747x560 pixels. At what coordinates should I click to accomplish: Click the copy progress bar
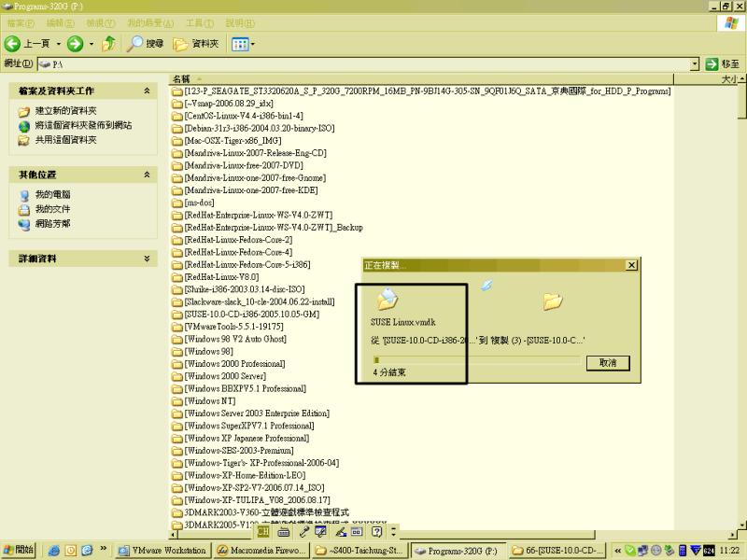click(x=476, y=360)
